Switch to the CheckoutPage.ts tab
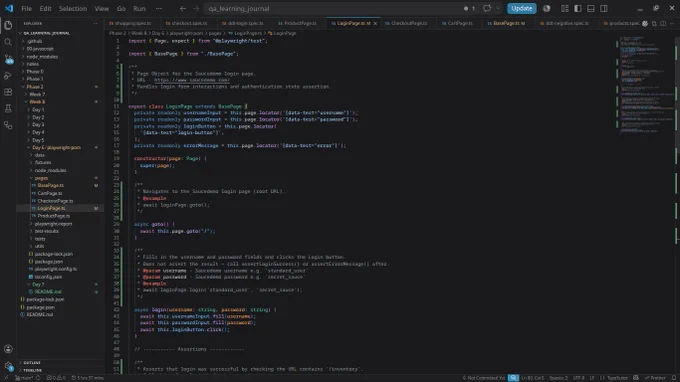The height and width of the screenshot is (382, 680). 408,23
